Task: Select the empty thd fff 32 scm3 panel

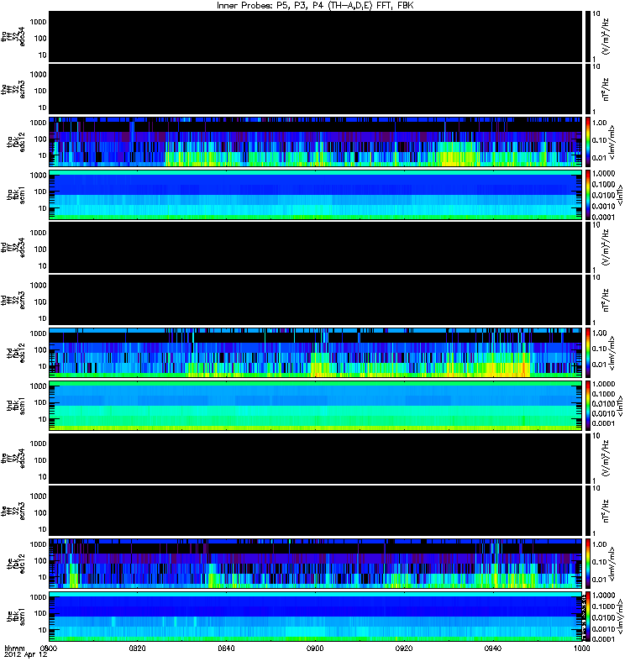Action: point(316,300)
